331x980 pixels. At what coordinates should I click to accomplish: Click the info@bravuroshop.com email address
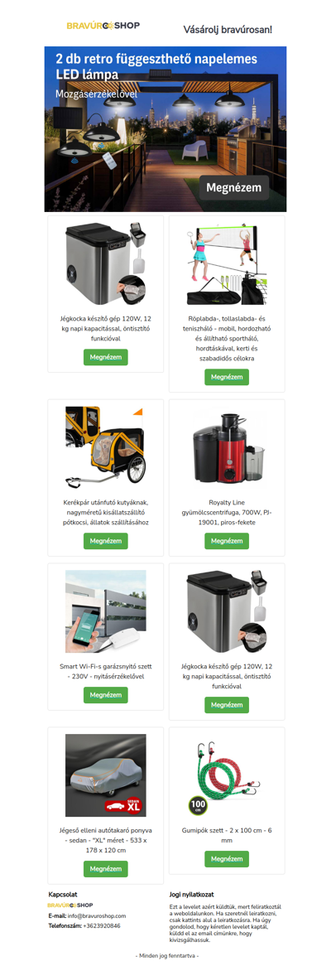click(x=97, y=915)
